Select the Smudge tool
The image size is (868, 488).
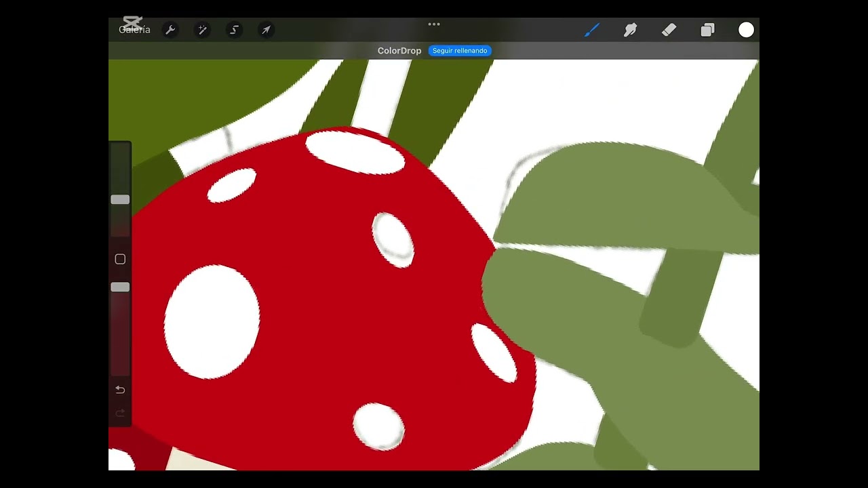[x=631, y=30]
